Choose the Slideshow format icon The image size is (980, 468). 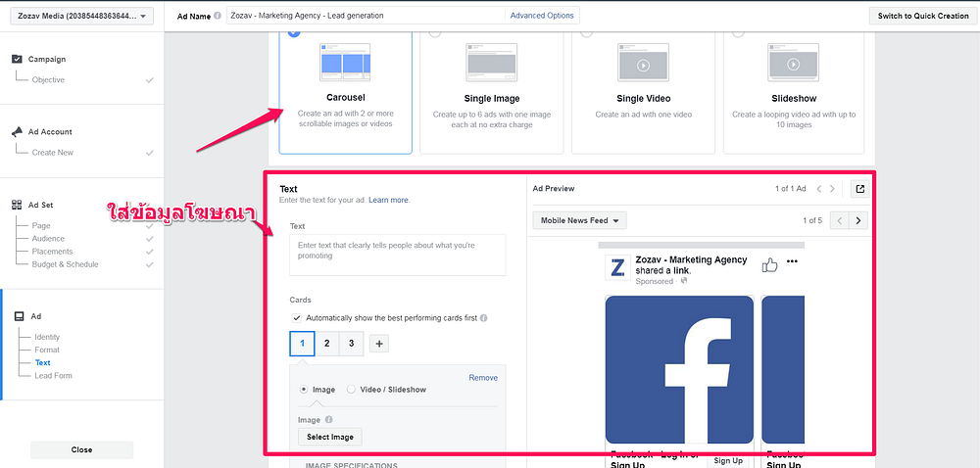[793, 62]
